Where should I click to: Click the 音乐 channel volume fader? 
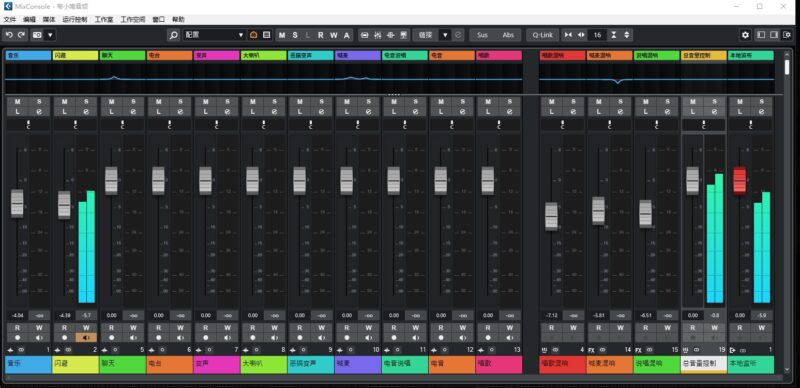pos(17,203)
